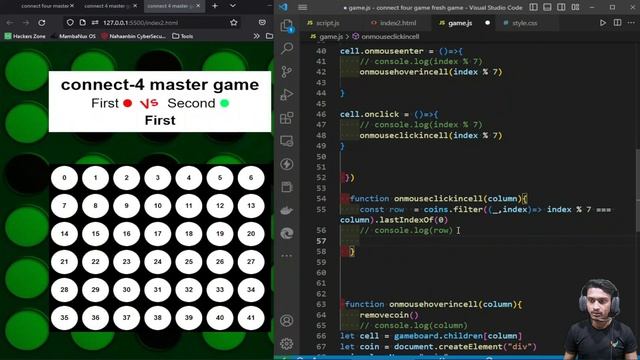
Task: Close the active 'connect 4 master' browser tab
Action: pyautogui.click(x=198, y=6)
